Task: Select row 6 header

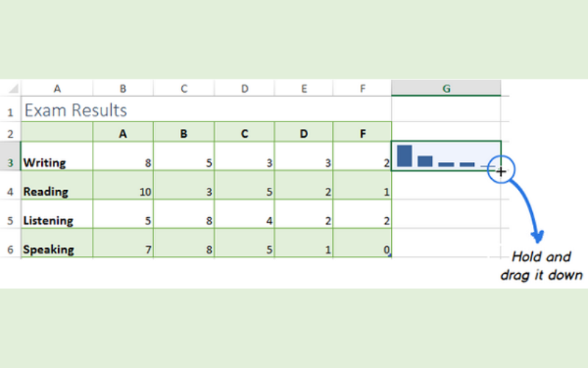Action: 10,250
